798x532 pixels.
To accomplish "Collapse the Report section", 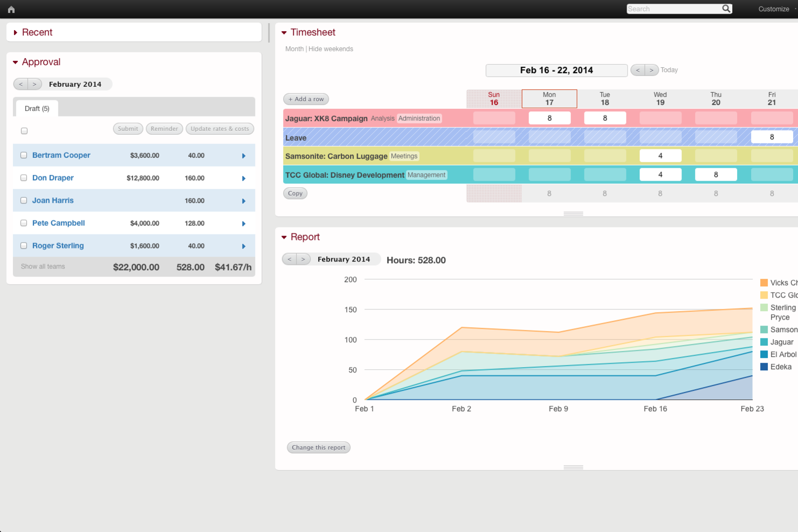I will pos(284,237).
